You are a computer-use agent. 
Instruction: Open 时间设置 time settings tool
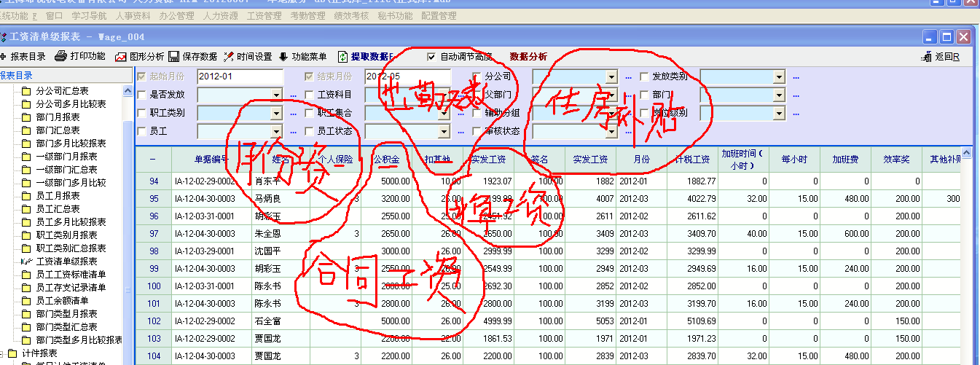[229, 57]
